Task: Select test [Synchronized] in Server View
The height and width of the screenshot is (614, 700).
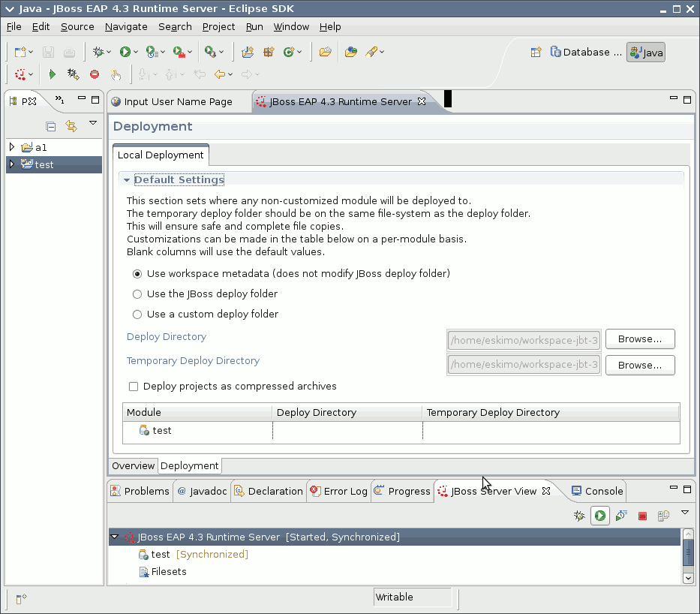Action: click(194, 554)
